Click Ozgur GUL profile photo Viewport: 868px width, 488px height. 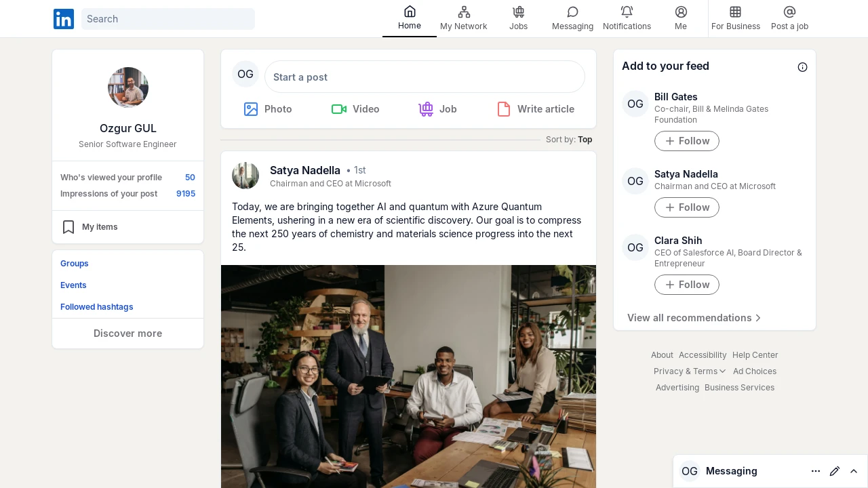(x=128, y=87)
